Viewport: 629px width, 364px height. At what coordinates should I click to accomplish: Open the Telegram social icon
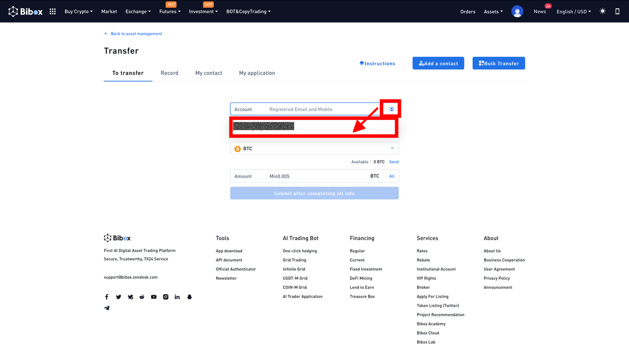(107, 308)
